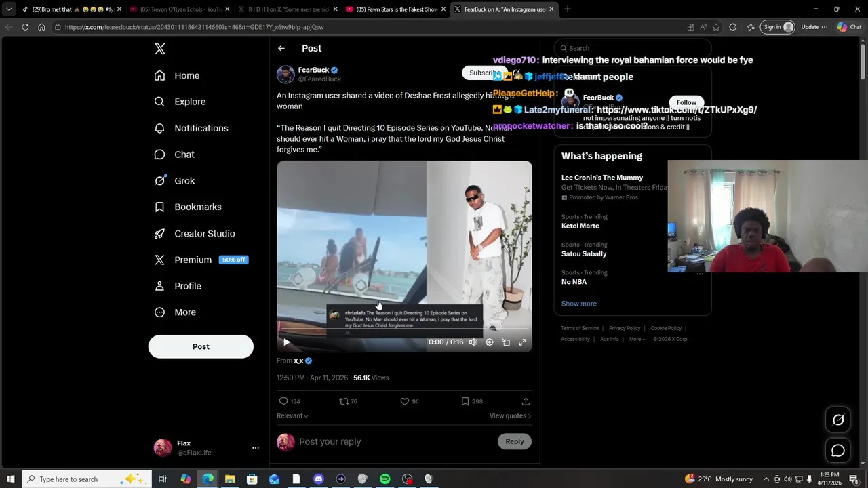Open Terms of Service link
This screenshot has height=488, width=868.
580,328
